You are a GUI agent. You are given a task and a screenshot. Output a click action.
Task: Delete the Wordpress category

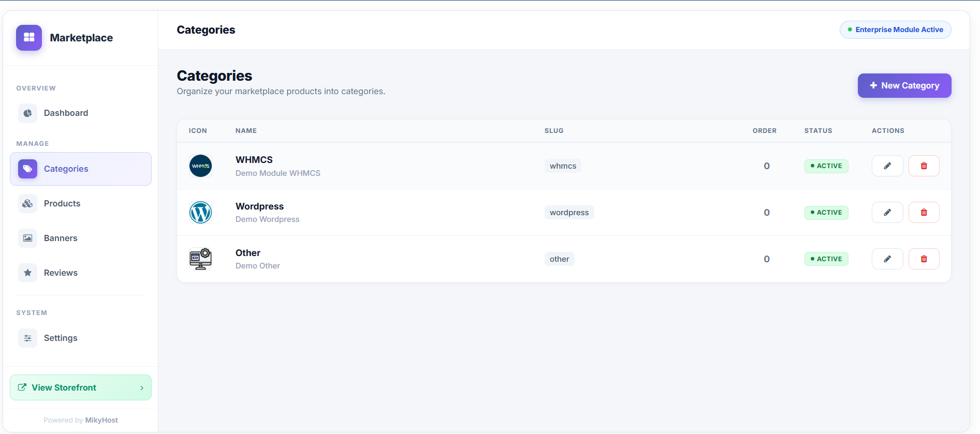tap(924, 213)
